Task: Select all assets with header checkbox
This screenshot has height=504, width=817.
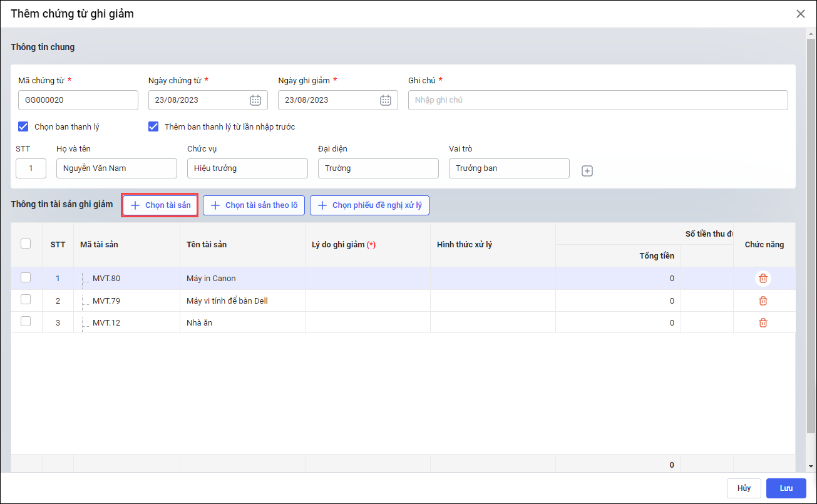Action: click(x=26, y=244)
